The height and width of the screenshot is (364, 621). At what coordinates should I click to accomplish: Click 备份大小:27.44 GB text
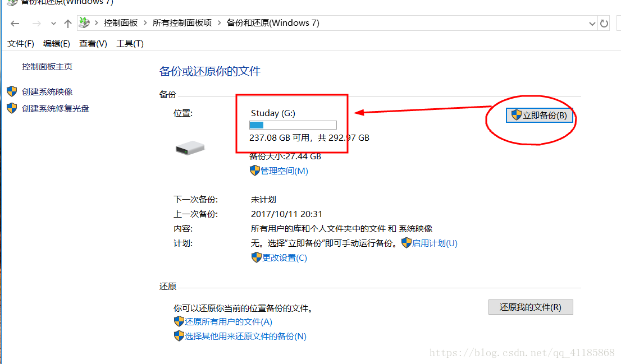tap(285, 156)
